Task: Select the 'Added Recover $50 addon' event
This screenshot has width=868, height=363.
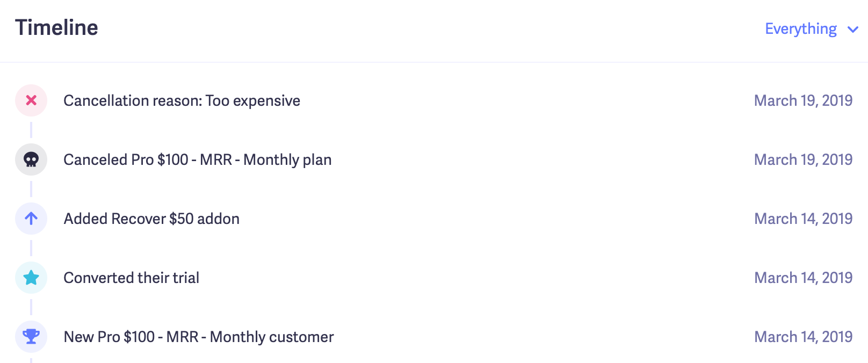Action: click(151, 219)
